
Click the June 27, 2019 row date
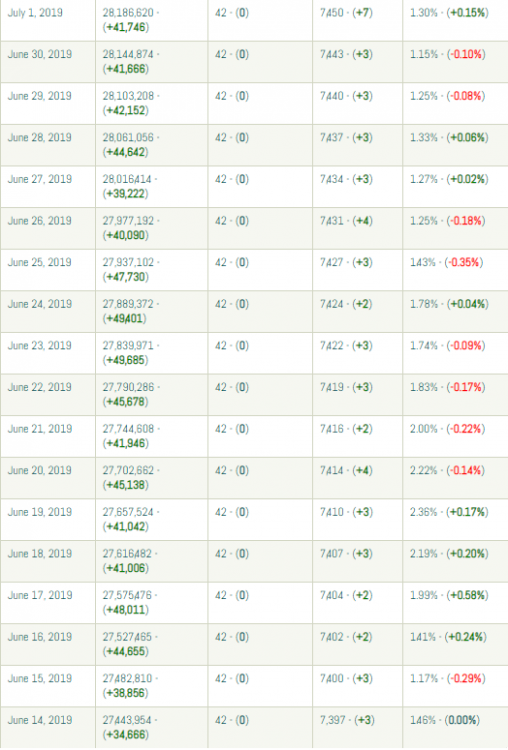[x=40, y=179]
